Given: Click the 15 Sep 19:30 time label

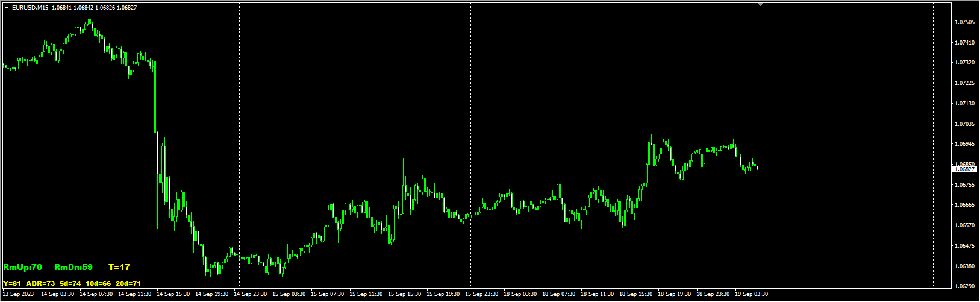Looking at the screenshot, I should 444,295.
